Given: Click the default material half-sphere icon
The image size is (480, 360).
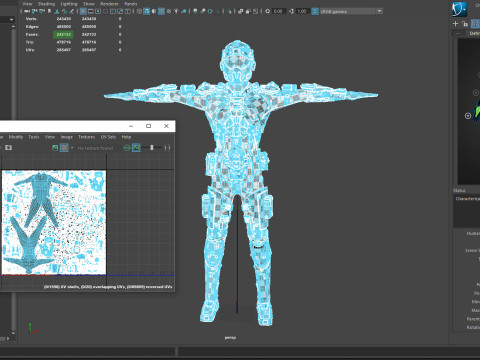Looking at the screenshot, I should pyautogui.click(x=154, y=11).
